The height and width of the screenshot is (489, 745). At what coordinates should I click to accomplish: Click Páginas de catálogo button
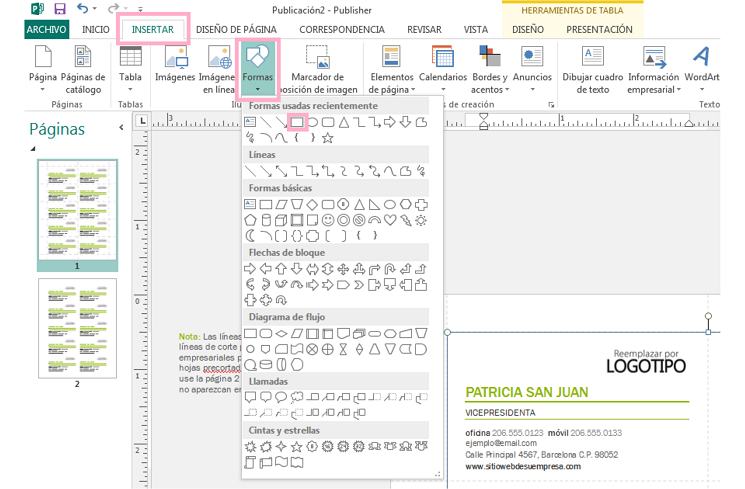[x=83, y=69]
